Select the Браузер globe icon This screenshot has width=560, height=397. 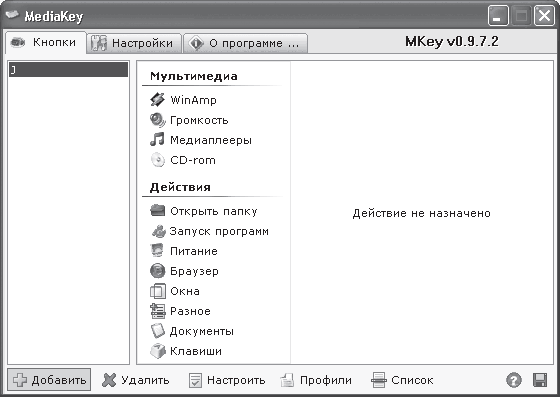pos(157,271)
